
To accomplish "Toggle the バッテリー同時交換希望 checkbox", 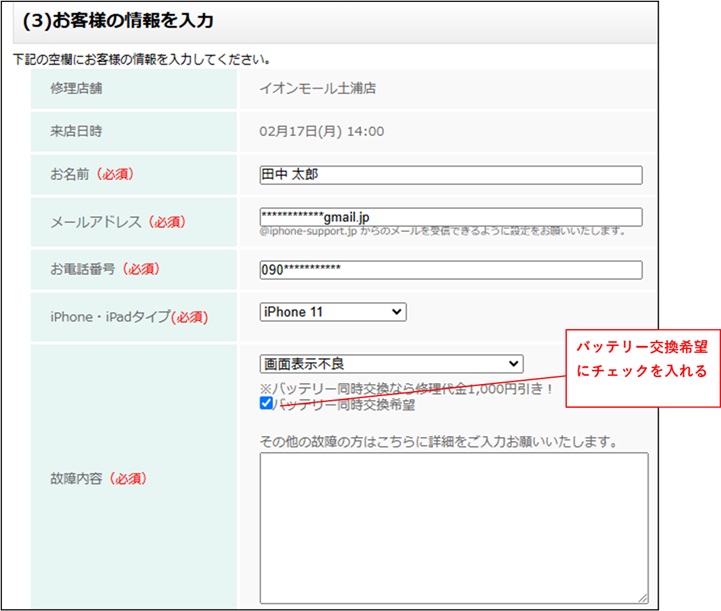I will (x=266, y=404).
